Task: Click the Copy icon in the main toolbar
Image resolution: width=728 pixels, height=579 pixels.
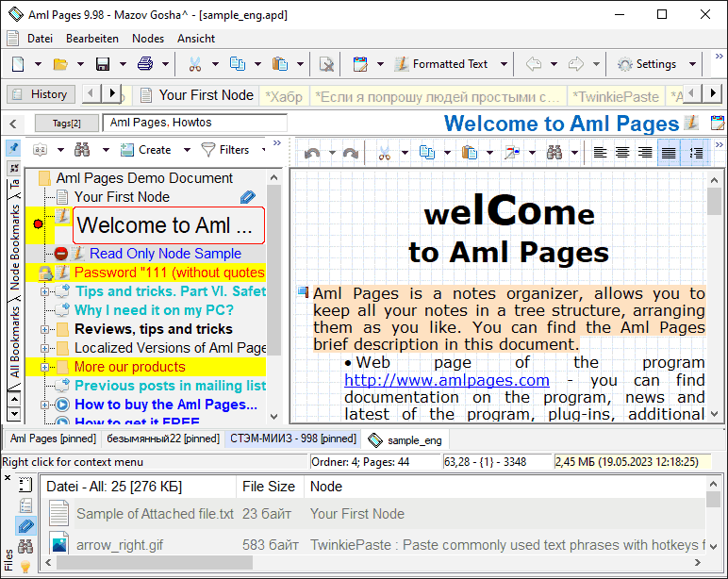Action: pos(238,64)
